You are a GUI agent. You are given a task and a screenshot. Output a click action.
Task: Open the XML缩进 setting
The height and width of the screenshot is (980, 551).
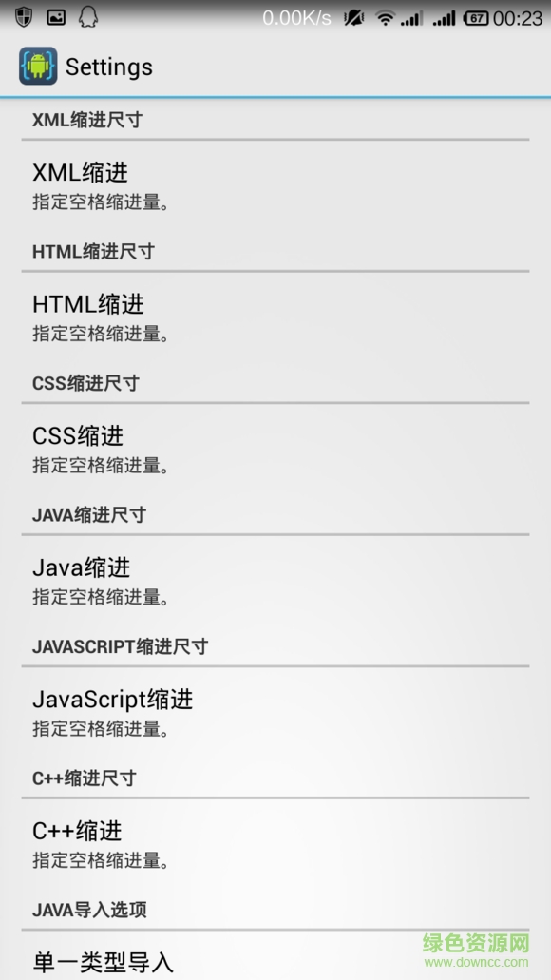pos(275,185)
